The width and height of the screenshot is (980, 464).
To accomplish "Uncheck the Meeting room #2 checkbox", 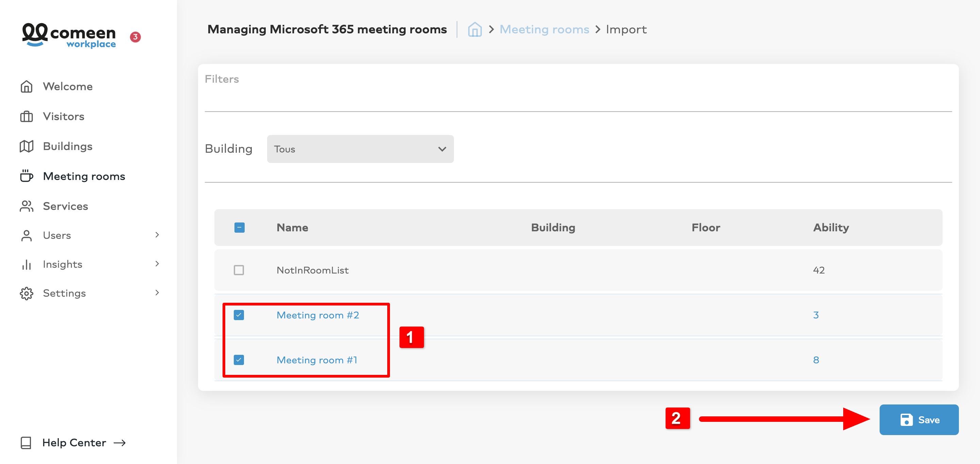I will (x=239, y=315).
